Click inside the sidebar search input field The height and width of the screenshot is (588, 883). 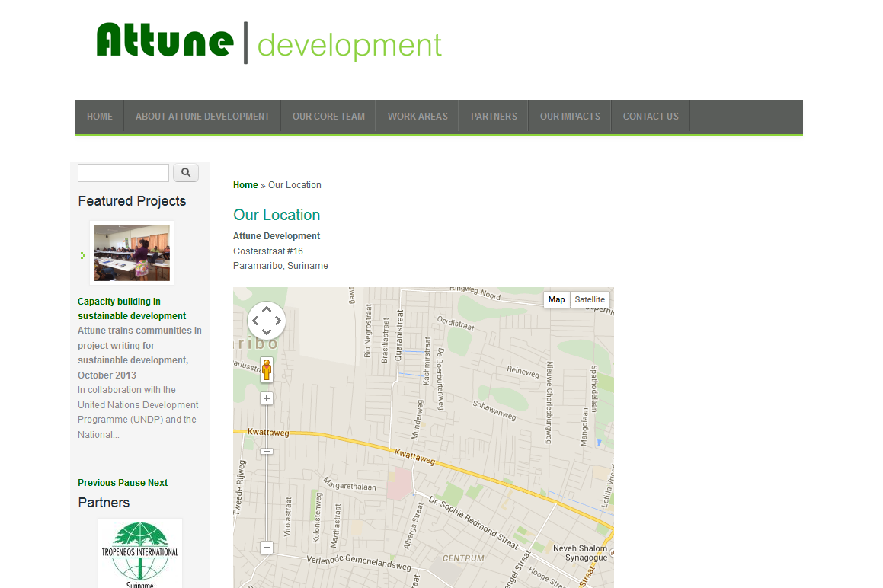[x=123, y=172]
